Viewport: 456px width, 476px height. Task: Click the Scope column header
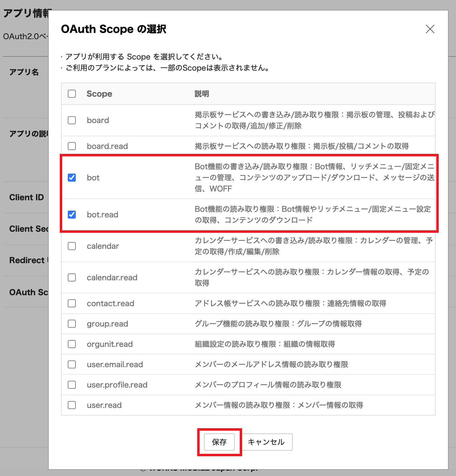click(99, 94)
